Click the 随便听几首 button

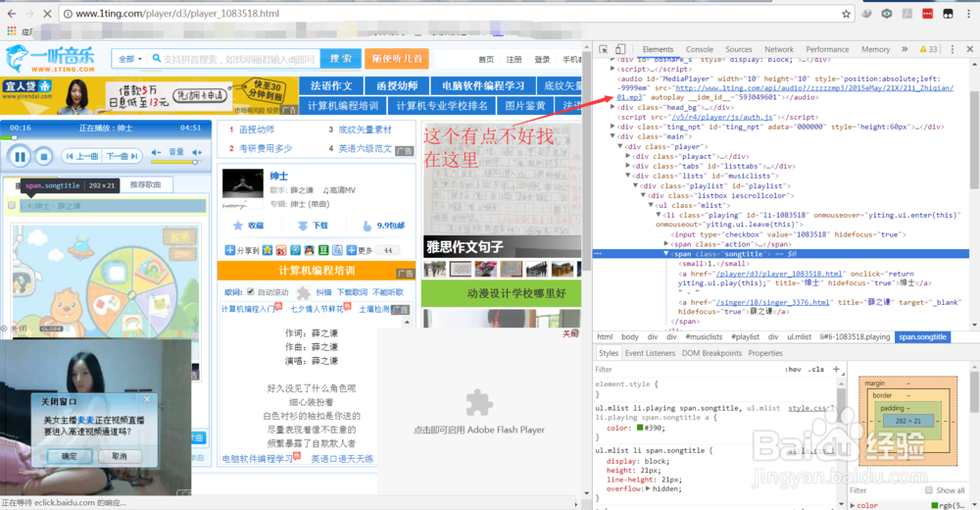(x=397, y=59)
